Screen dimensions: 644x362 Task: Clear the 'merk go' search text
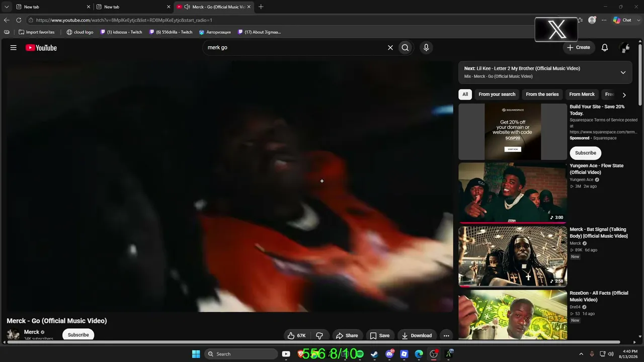390,48
